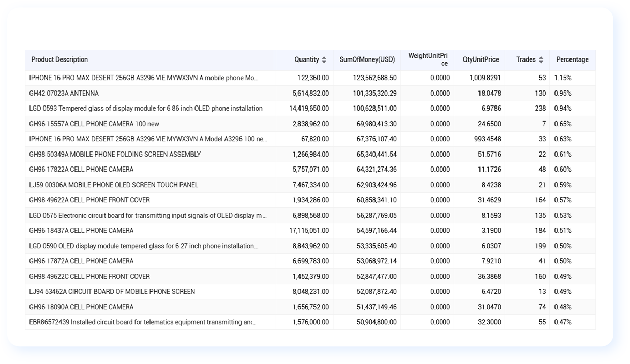Click the Product Description column header
The width and height of the screenshot is (630, 364).
(59, 60)
